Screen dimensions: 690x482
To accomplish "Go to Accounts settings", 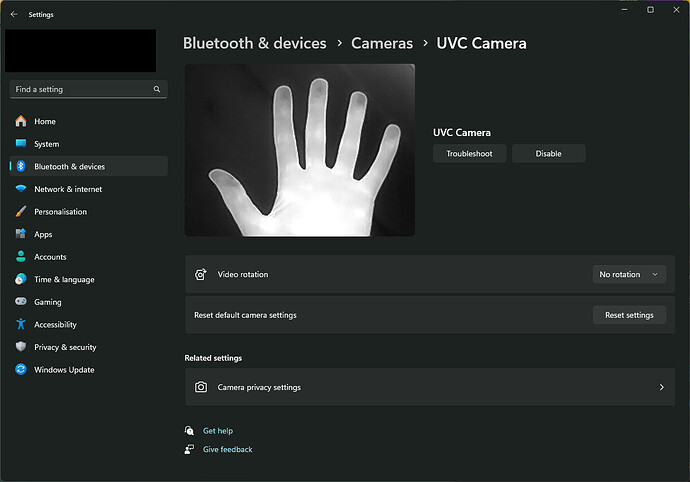I will pyautogui.click(x=88, y=257).
